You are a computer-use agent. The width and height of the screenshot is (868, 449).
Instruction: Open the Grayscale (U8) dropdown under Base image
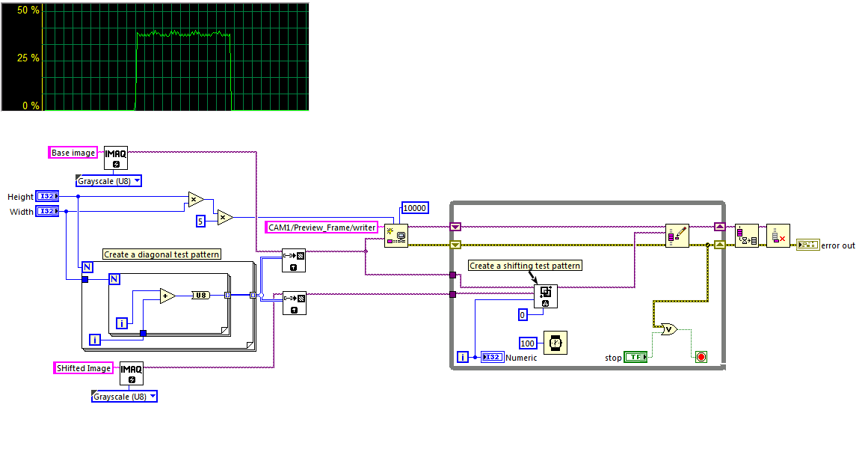click(x=108, y=180)
